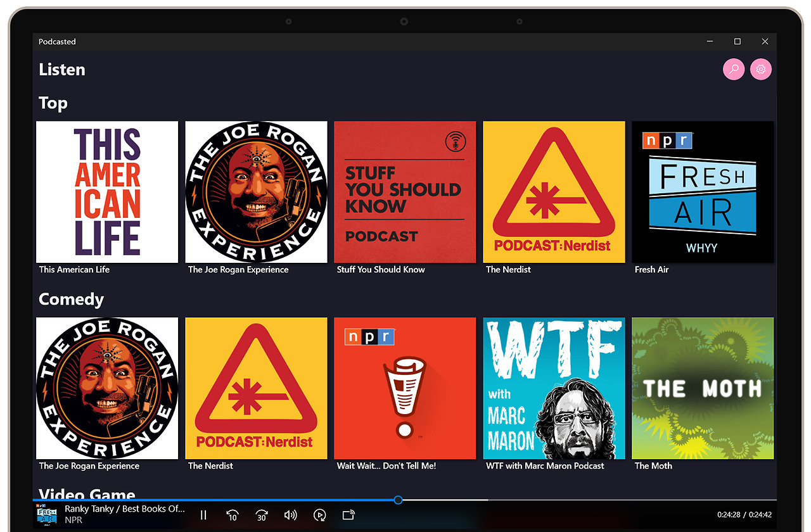The width and height of the screenshot is (811, 532).
Task: Skip back 10 seconds
Action: tap(232, 515)
